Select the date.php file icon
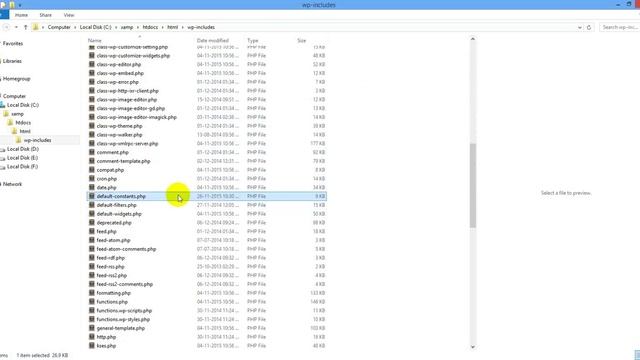The width and height of the screenshot is (640, 360). click(x=92, y=187)
